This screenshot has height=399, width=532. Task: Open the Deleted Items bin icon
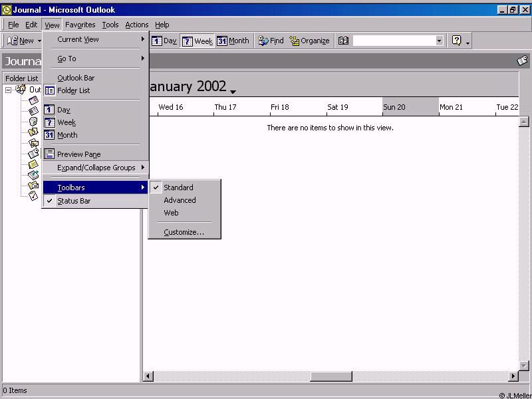pyautogui.click(x=33, y=122)
